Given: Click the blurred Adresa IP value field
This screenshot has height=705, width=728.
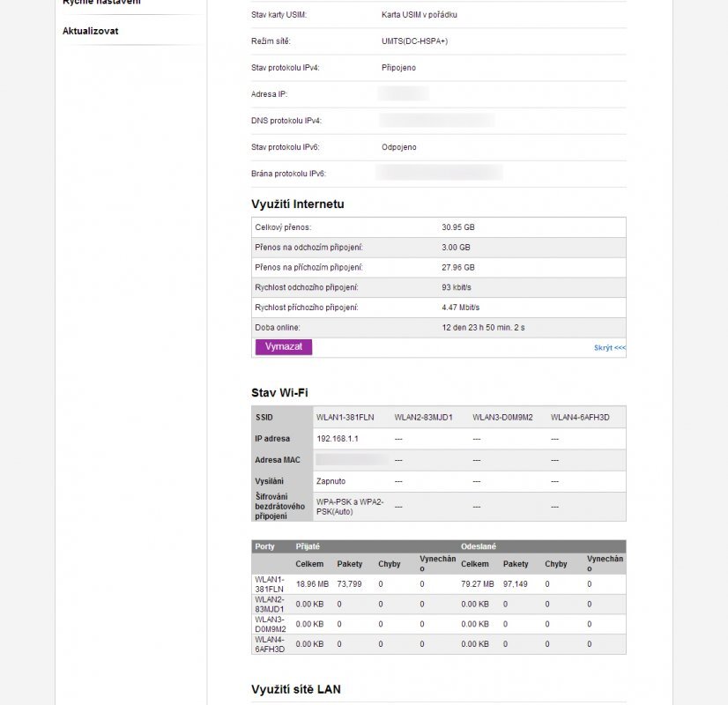Looking at the screenshot, I should [x=403, y=93].
